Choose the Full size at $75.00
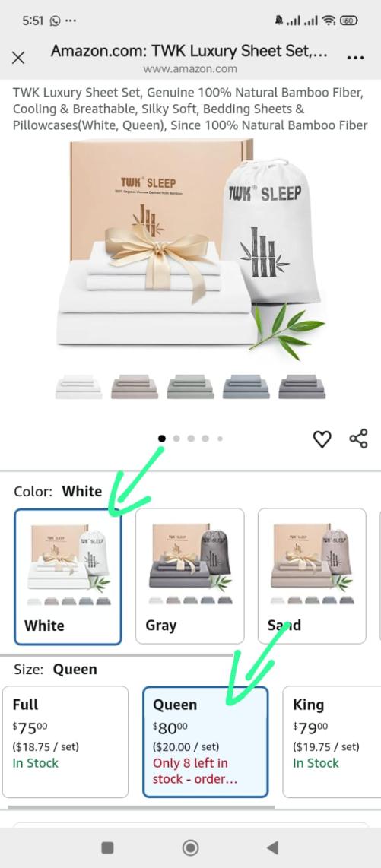Image resolution: width=381 pixels, height=868 pixels. click(x=65, y=742)
